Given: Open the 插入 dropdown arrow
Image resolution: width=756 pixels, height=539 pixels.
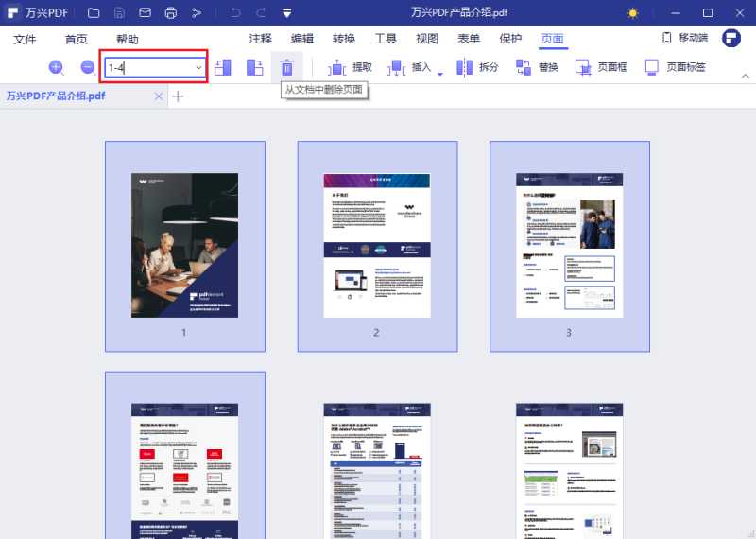Looking at the screenshot, I should 439,73.
